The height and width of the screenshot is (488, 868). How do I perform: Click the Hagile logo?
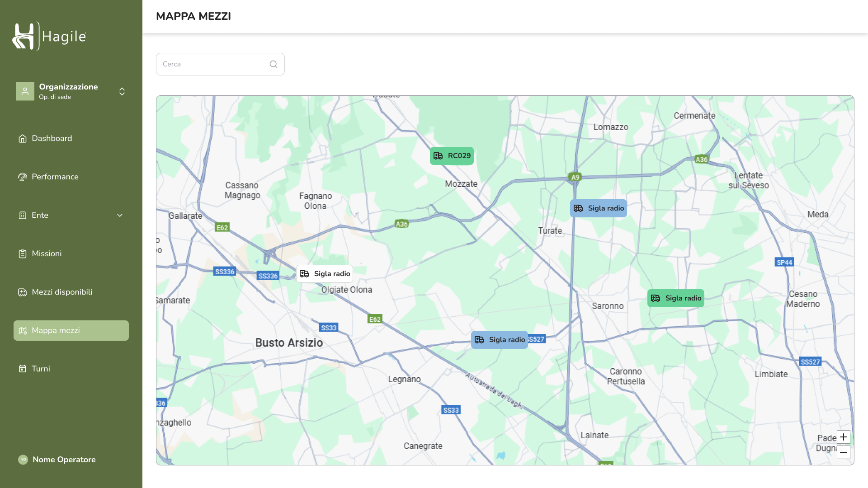[x=49, y=36]
